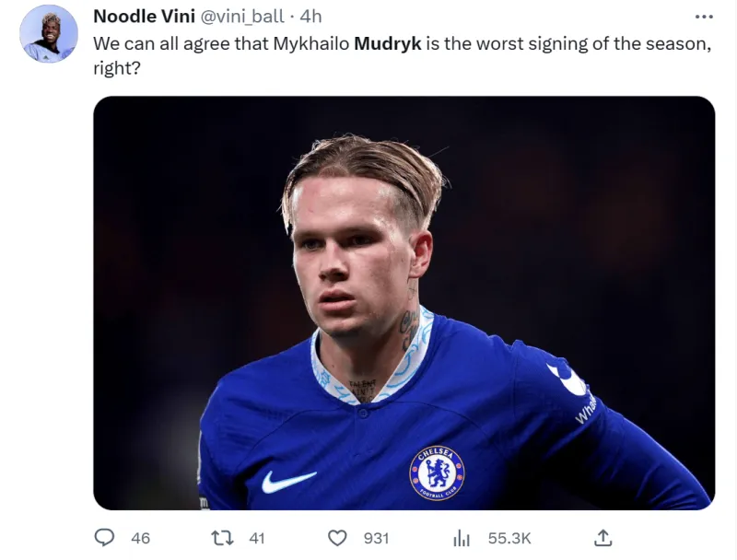Visit the @vini_ball handle link

pos(242,17)
